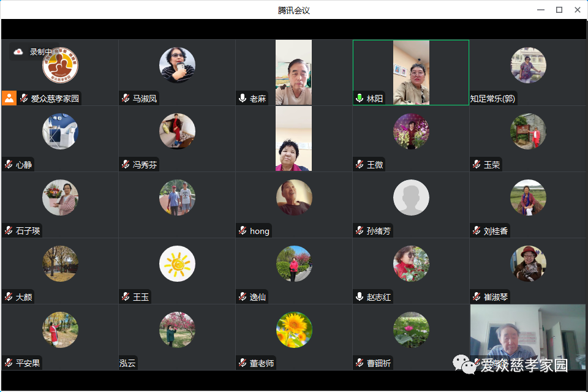Select 曹钿祈's lotus flower avatar
Screen dimensions: 588x392
pyautogui.click(x=411, y=330)
